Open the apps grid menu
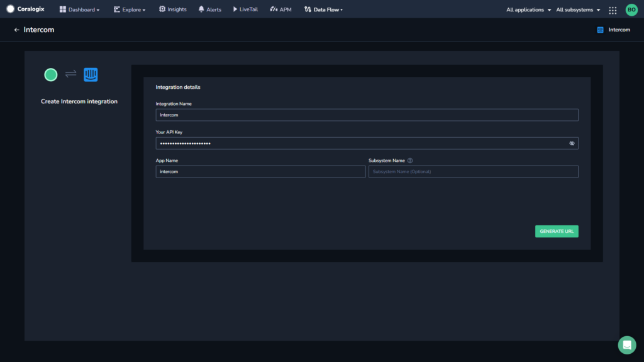 pos(613,10)
